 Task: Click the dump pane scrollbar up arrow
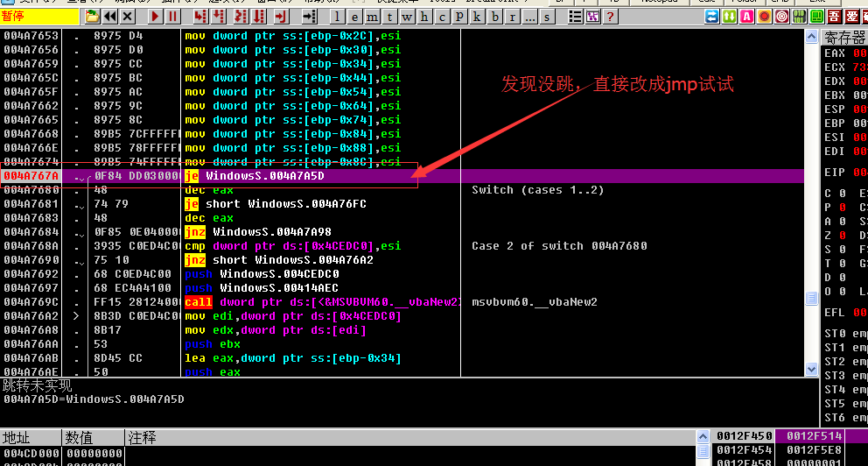pyautogui.click(x=703, y=436)
